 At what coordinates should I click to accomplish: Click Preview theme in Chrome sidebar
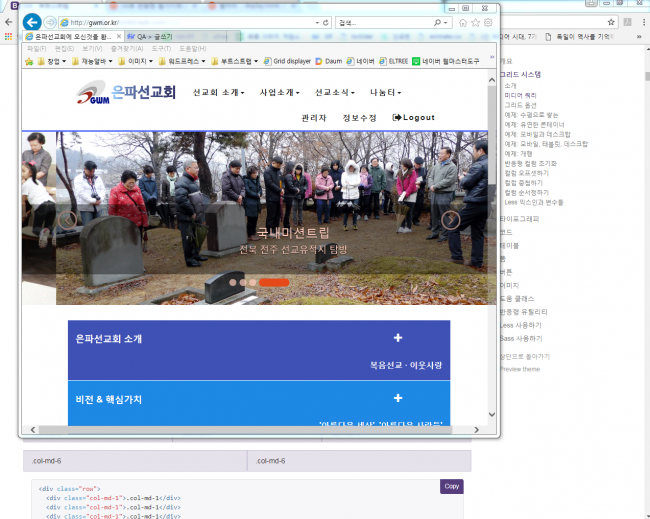click(x=520, y=369)
